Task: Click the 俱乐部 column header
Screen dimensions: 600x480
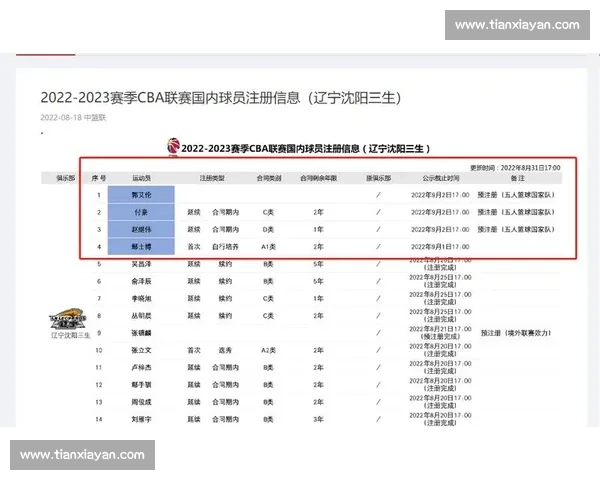Action: pos(66,178)
